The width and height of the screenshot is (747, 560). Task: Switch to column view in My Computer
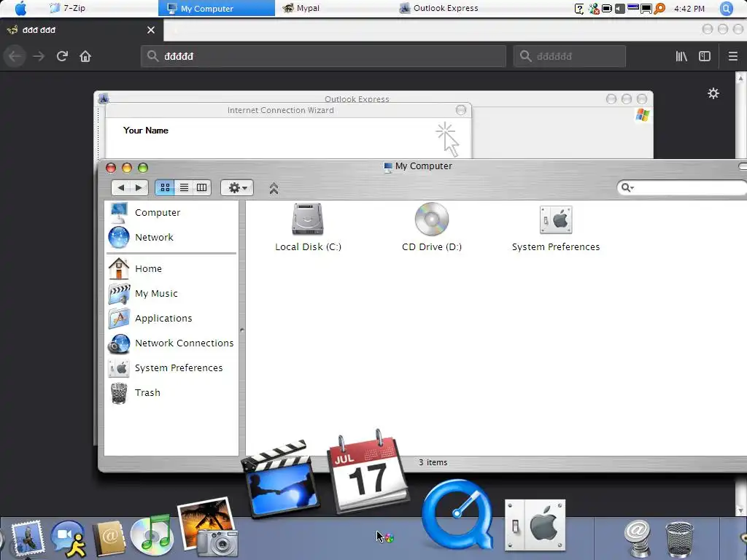[202, 187]
